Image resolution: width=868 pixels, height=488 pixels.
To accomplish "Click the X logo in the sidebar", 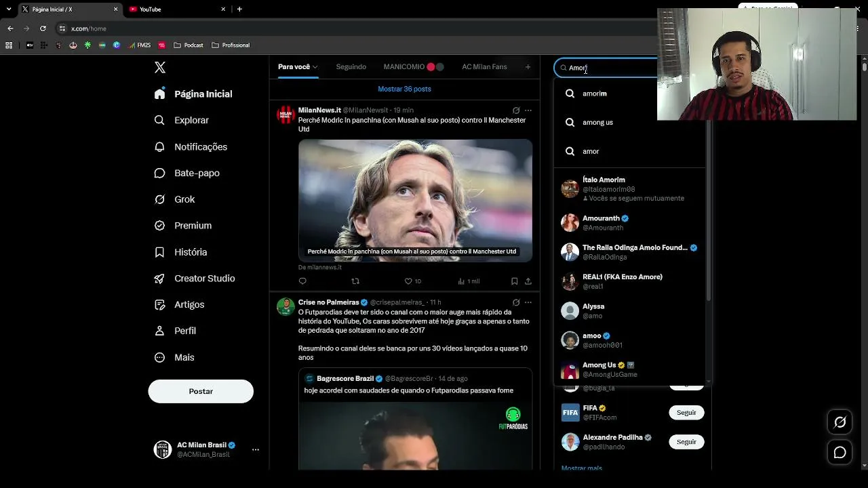I will tap(160, 67).
